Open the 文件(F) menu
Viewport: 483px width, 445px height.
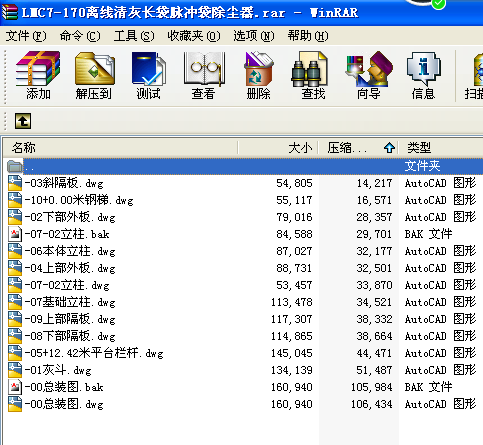26,36
